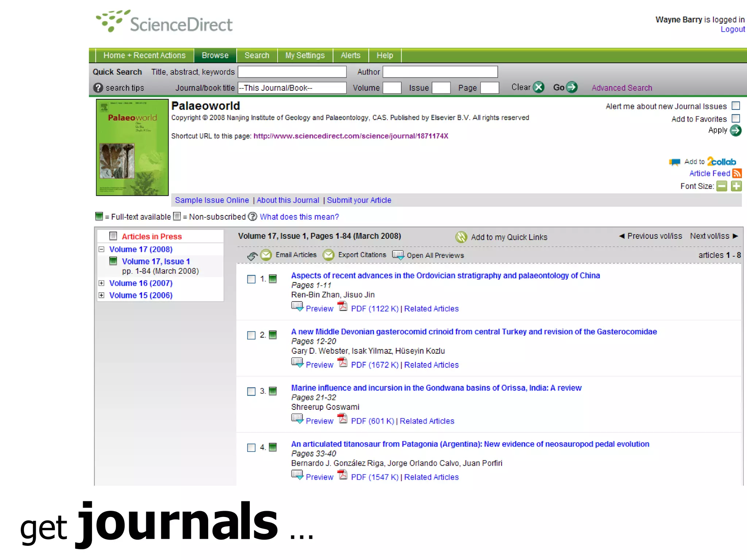Click the Preview icon for article 2
Screen dimensions: 747x560
pos(297,363)
